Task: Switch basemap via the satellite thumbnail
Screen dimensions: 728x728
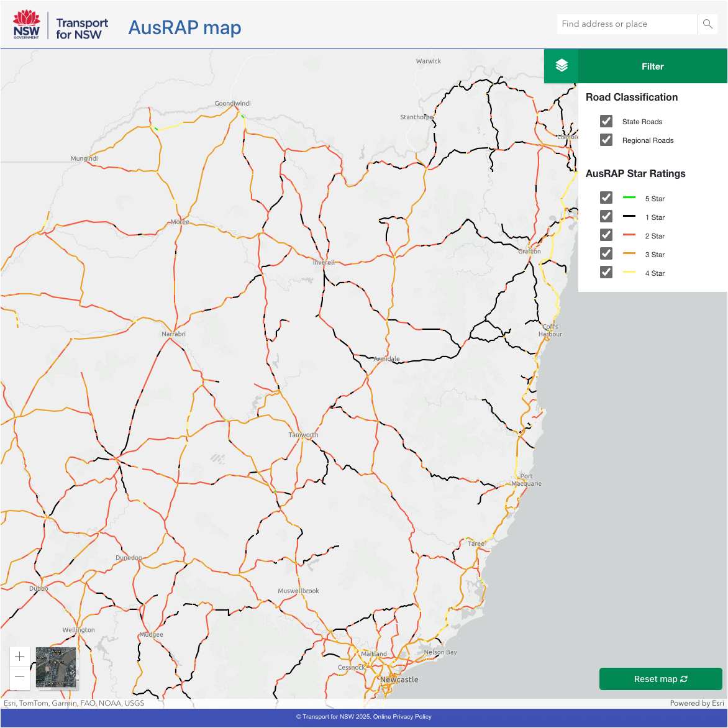Action: [56, 668]
